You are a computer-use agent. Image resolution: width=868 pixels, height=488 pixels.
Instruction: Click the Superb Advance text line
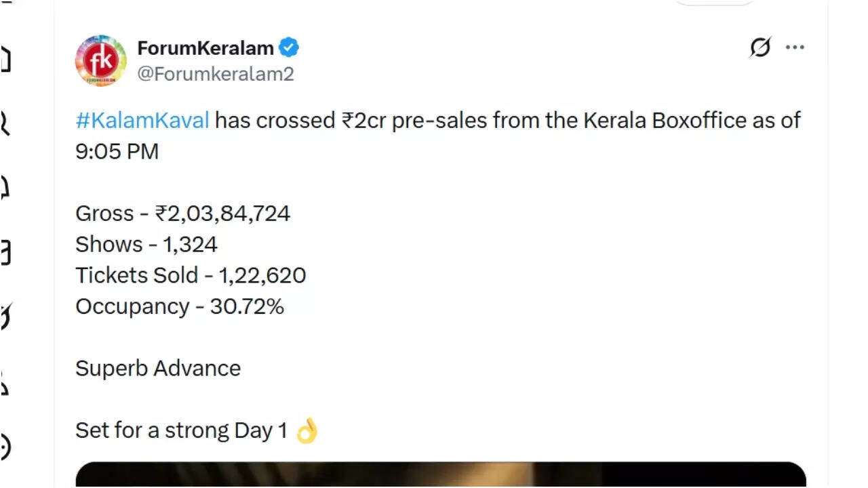coord(158,368)
